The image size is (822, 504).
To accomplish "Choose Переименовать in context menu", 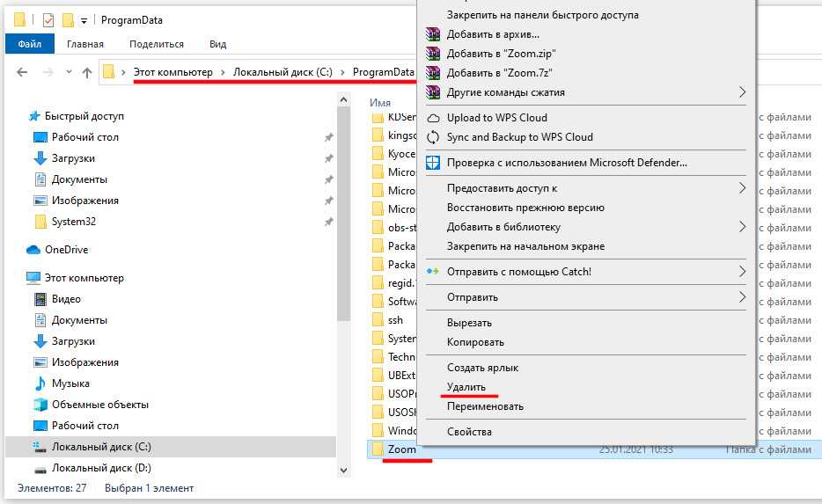I will click(x=485, y=406).
